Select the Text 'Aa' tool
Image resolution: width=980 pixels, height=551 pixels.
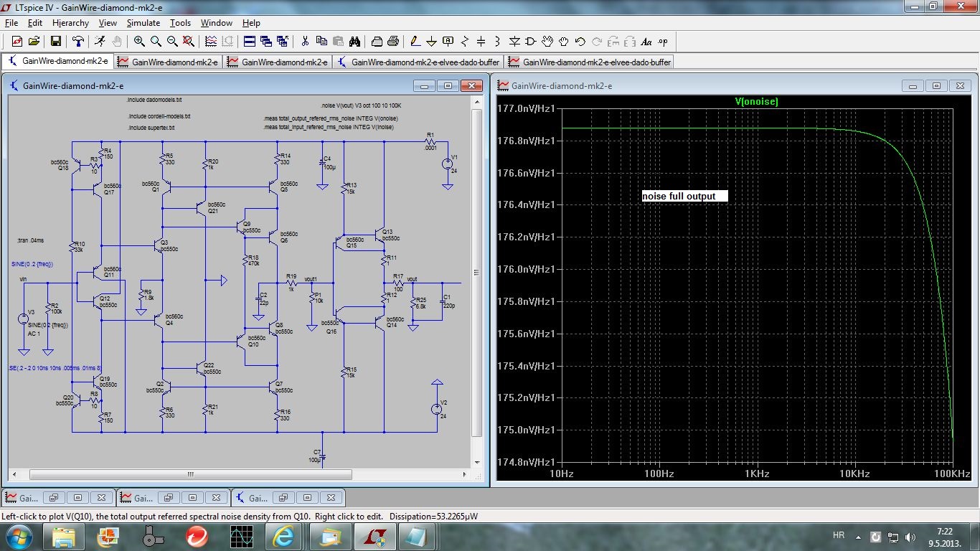coord(646,41)
